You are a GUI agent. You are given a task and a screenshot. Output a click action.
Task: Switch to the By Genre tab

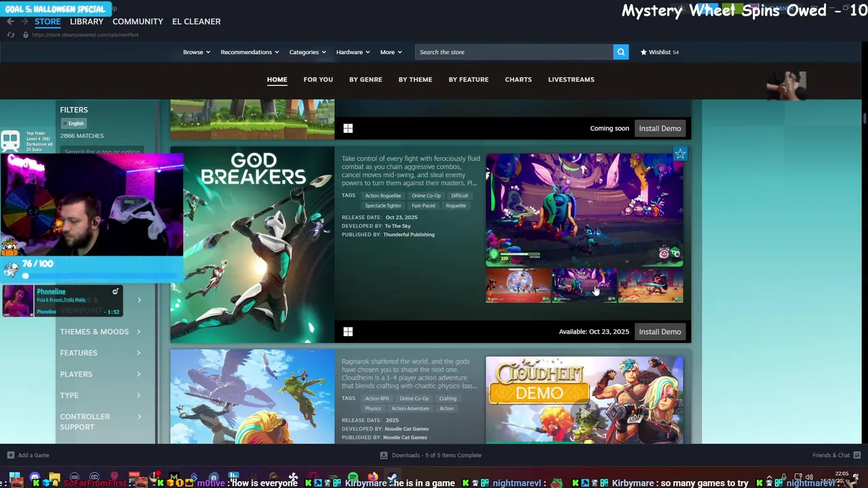tap(366, 79)
